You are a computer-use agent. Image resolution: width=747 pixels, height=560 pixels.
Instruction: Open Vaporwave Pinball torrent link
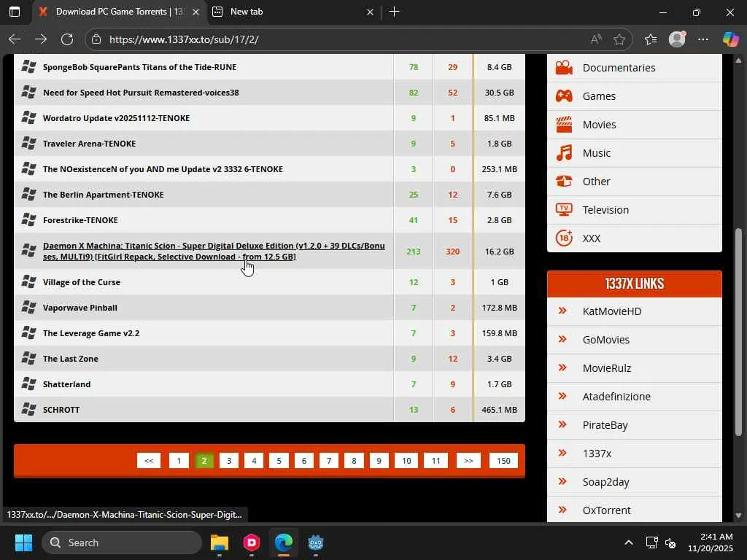click(80, 308)
